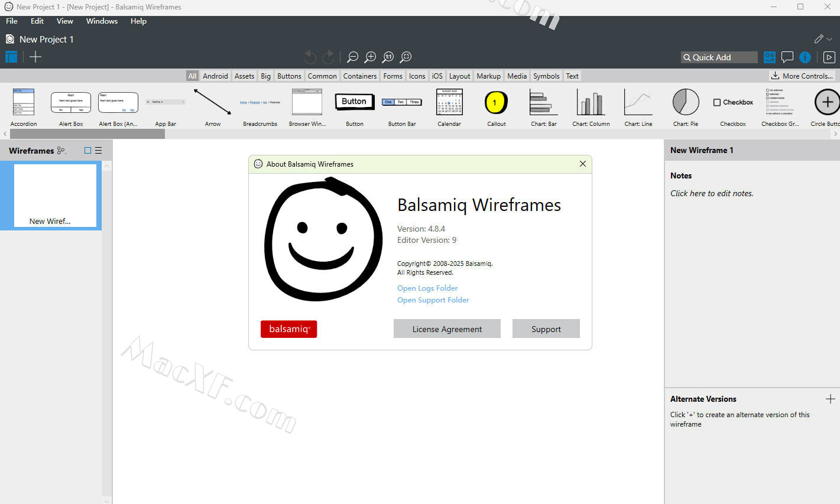Follow the Open Support Folder link
Image resolution: width=840 pixels, height=504 pixels.
(x=433, y=300)
